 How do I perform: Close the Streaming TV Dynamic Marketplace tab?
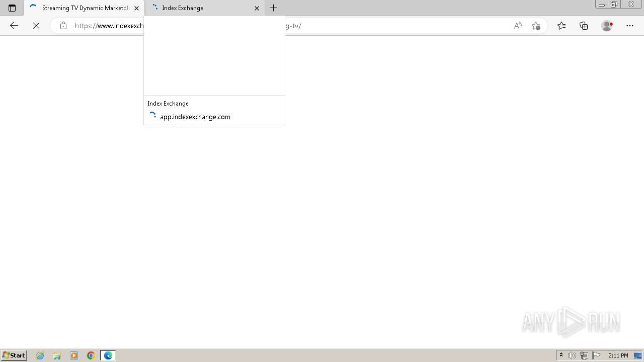point(136,8)
